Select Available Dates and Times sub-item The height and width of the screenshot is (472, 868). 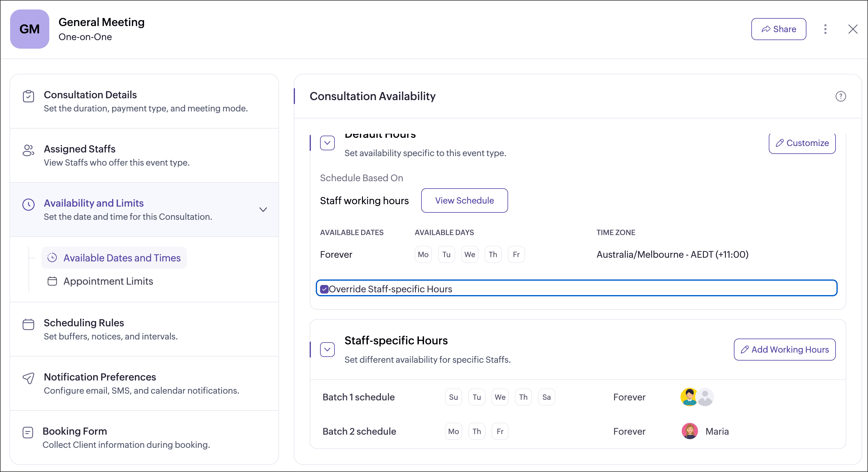click(122, 258)
